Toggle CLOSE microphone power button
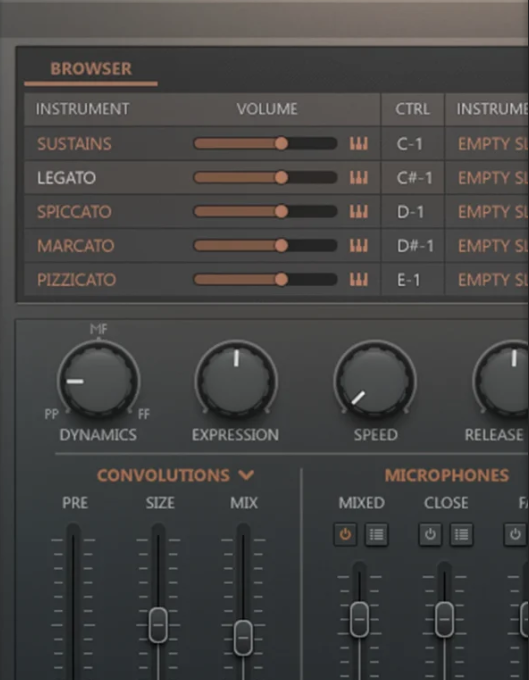 pyautogui.click(x=430, y=534)
